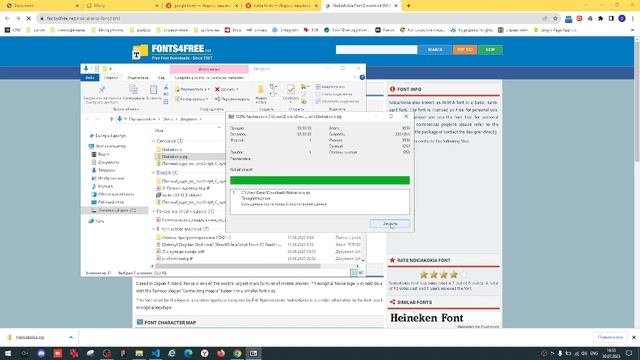Click Invert selection in the ribbon
Viewport: 640px width, 360px height.
[337, 101]
